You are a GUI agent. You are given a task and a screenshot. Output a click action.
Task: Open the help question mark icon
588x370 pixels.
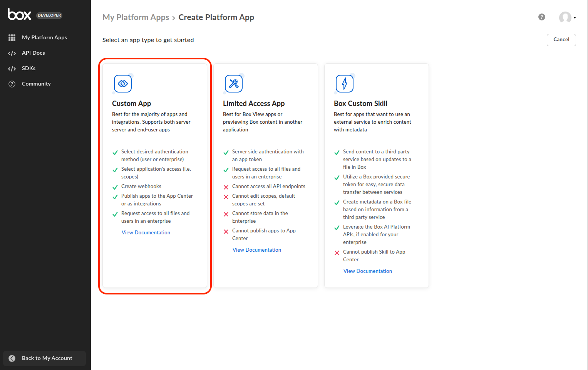point(542,17)
